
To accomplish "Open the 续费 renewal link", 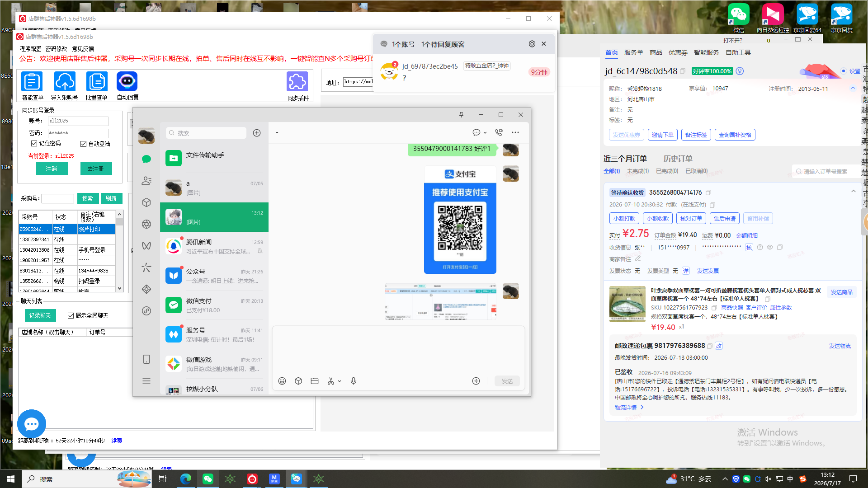I will (x=117, y=441).
